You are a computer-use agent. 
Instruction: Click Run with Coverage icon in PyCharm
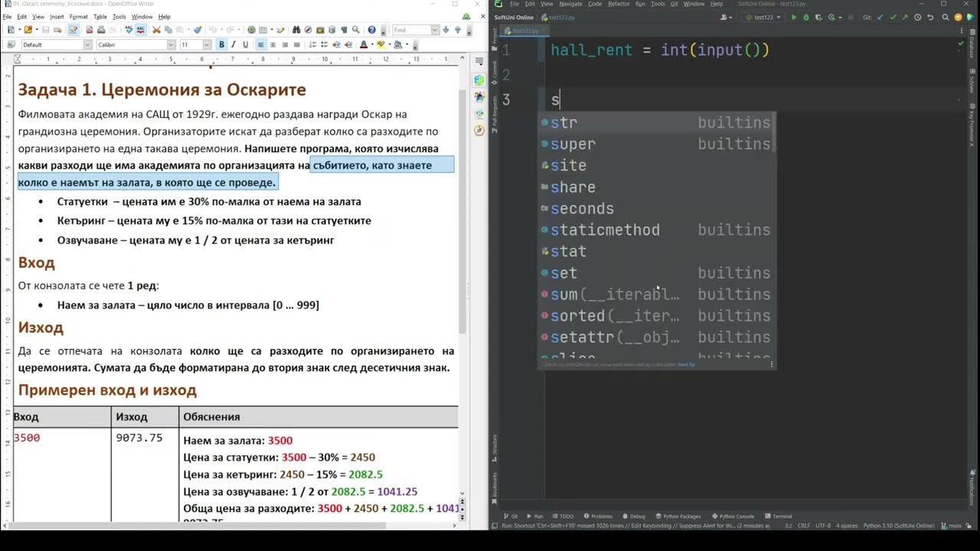(818, 17)
